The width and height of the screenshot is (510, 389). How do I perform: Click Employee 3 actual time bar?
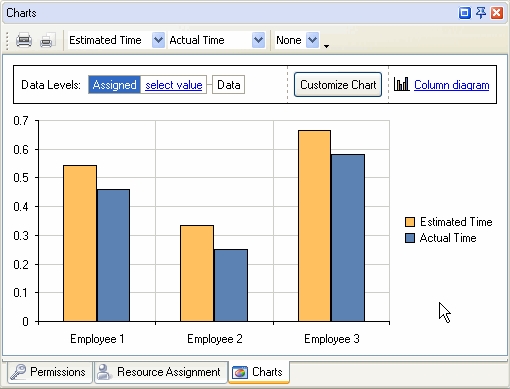pyautogui.click(x=348, y=238)
